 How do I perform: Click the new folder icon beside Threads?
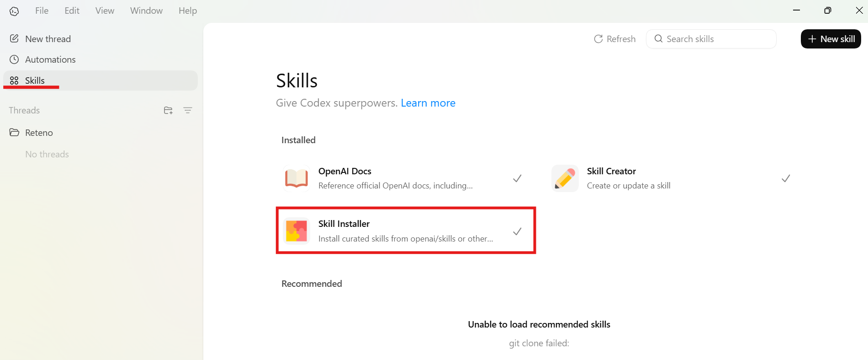168,110
